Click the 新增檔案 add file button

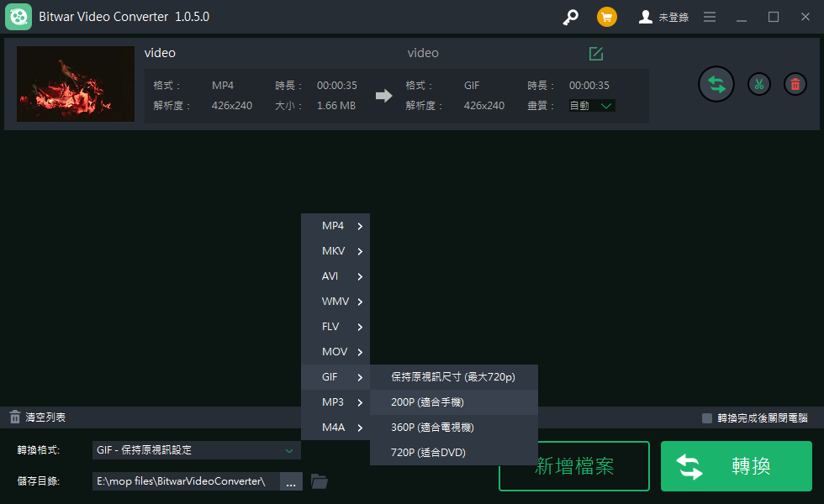[573, 466]
